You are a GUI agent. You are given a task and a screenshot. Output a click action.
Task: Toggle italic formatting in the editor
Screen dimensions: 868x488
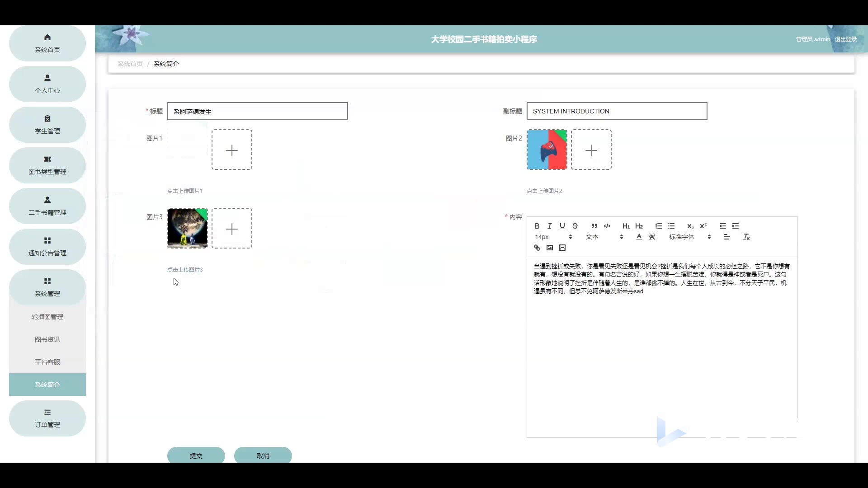pos(549,226)
